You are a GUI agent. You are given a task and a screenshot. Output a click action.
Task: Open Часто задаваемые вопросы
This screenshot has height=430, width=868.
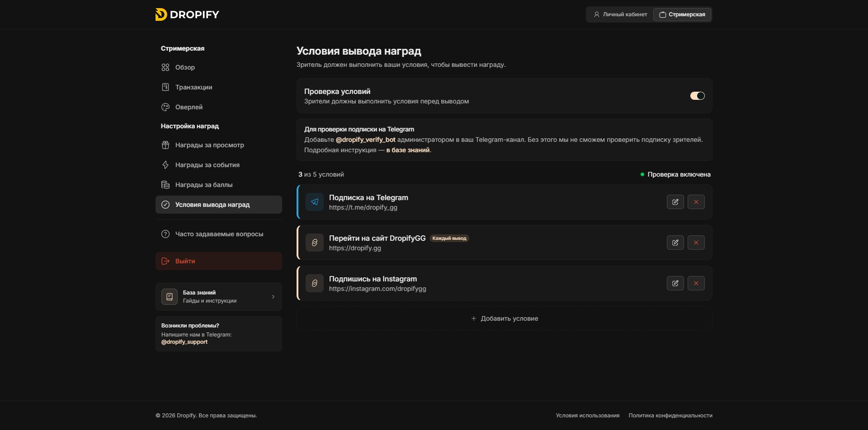(x=219, y=234)
